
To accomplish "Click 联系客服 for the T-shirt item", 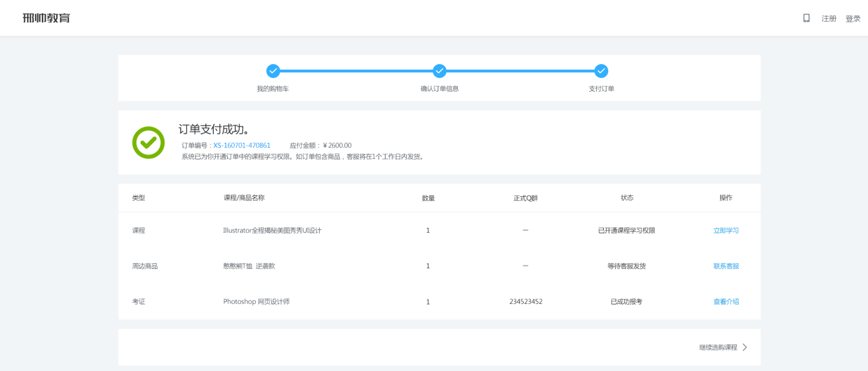I will coord(726,266).
